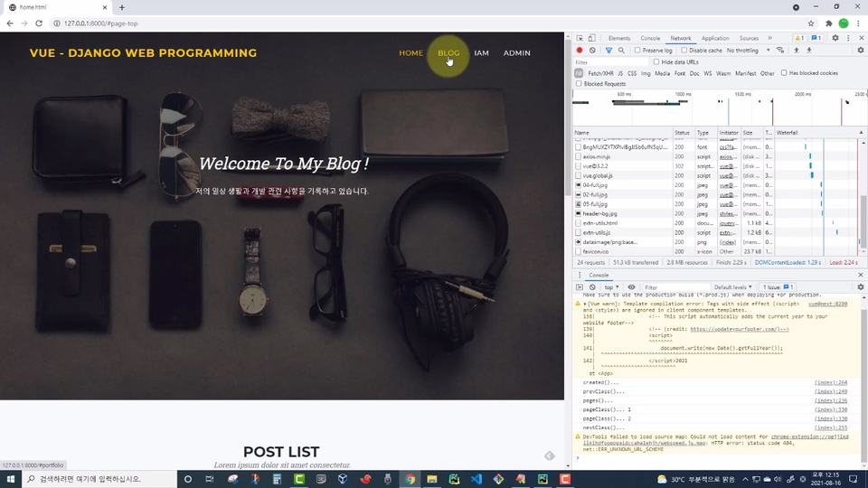Click the blue issues count badge

816,38
